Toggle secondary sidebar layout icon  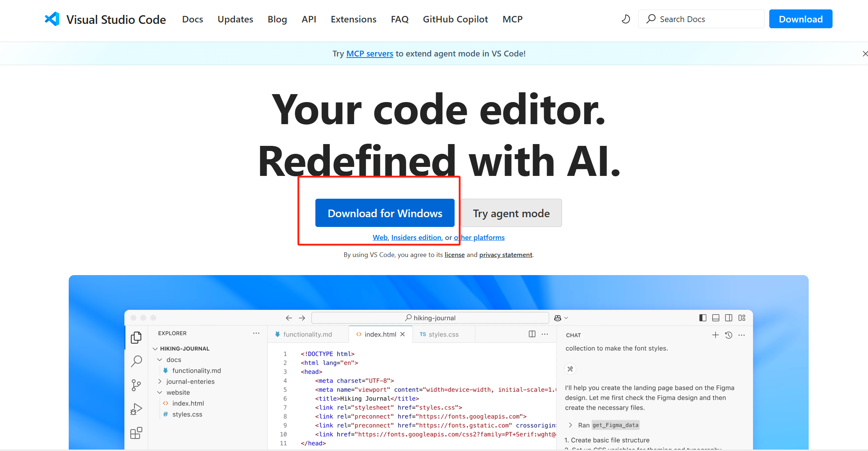pyautogui.click(x=729, y=318)
